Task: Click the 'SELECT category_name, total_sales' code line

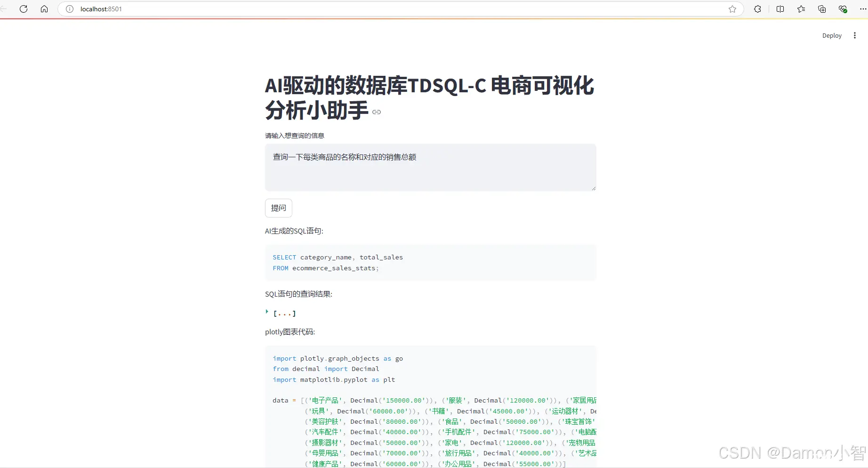Action: point(338,258)
